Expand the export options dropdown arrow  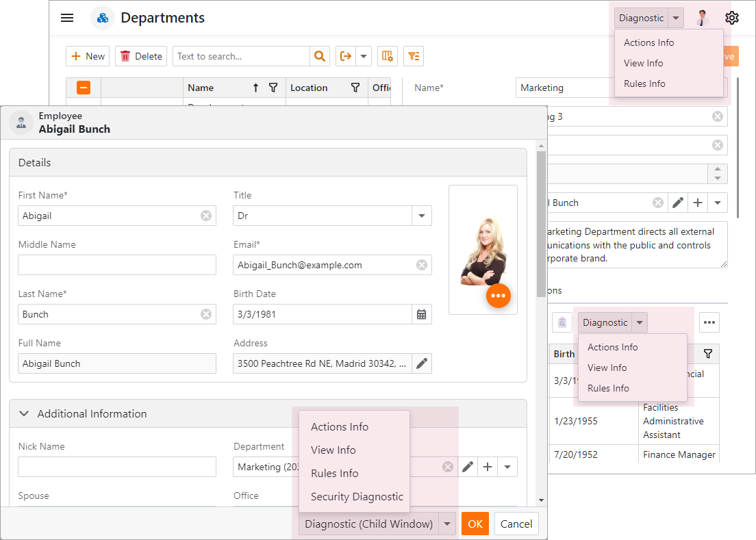(x=364, y=56)
